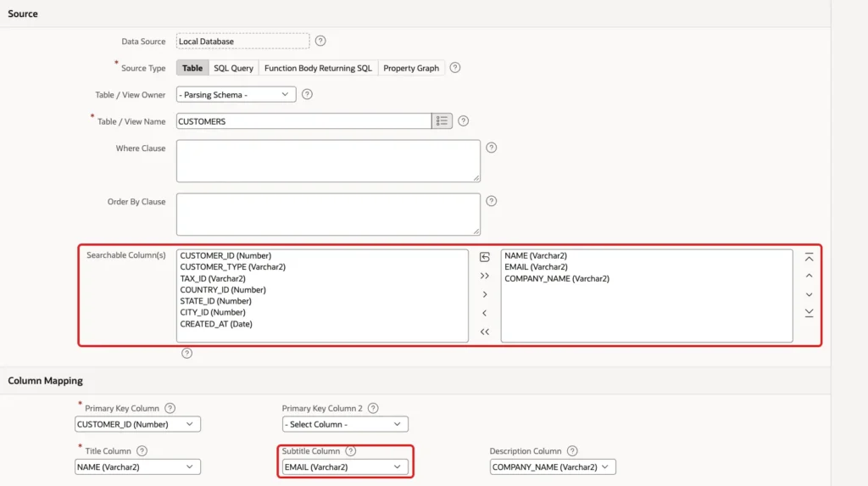
Task: Select EMAIL (Varchar2) in selected columns list
Action: pyautogui.click(x=536, y=266)
